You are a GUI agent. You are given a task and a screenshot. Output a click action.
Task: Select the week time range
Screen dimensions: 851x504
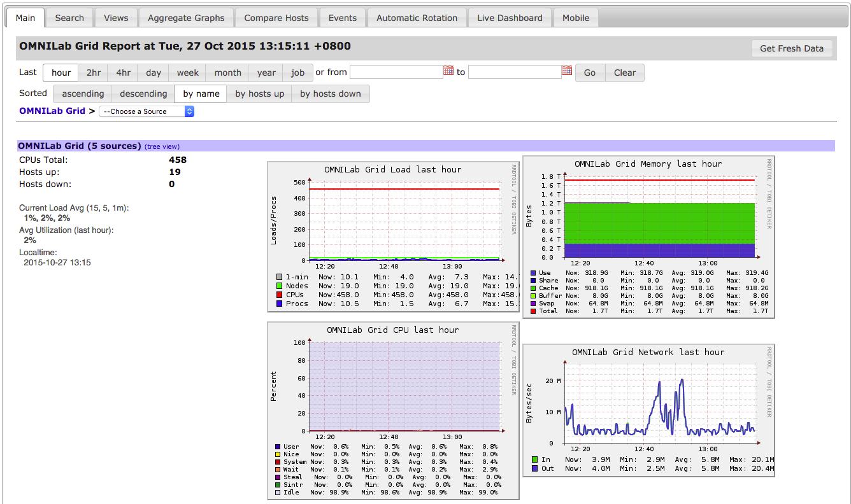pyautogui.click(x=188, y=73)
